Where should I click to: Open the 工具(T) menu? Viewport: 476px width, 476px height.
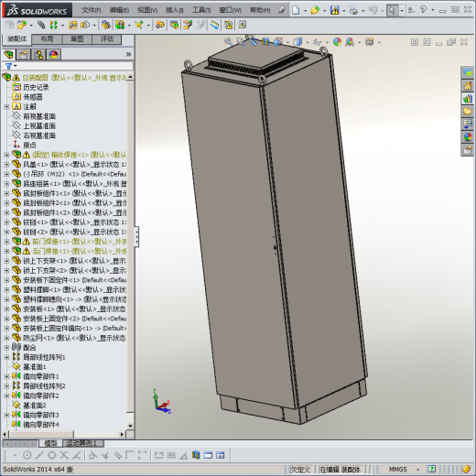coord(201,10)
